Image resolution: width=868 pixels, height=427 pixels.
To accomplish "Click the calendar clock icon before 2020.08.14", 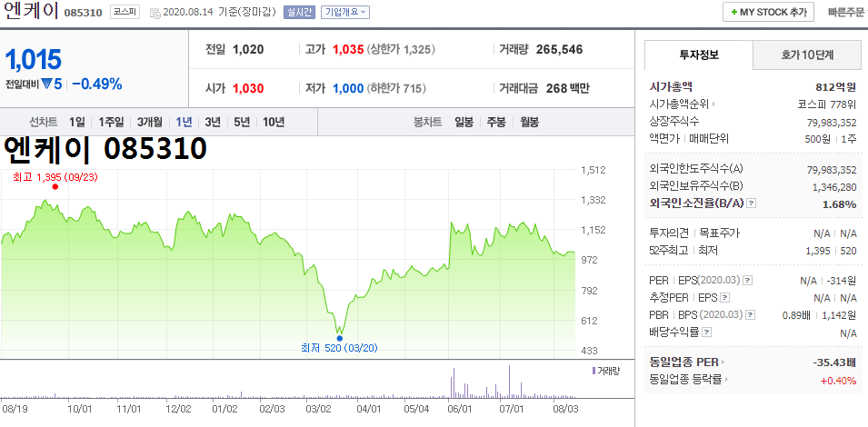I will [155, 12].
